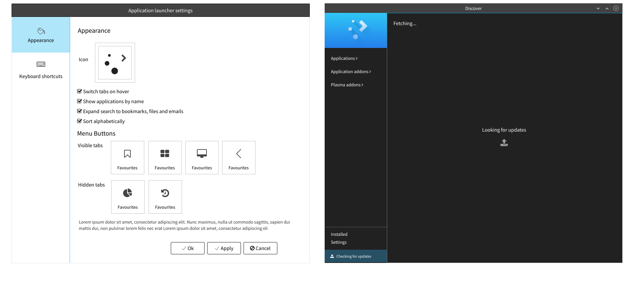Open Installed in the Discover sidebar

coord(339,234)
